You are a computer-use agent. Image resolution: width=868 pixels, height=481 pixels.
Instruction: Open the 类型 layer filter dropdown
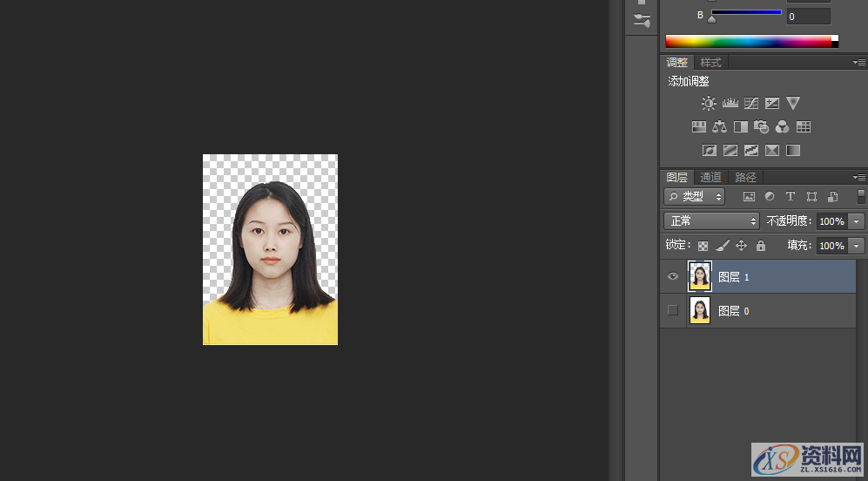(x=694, y=197)
